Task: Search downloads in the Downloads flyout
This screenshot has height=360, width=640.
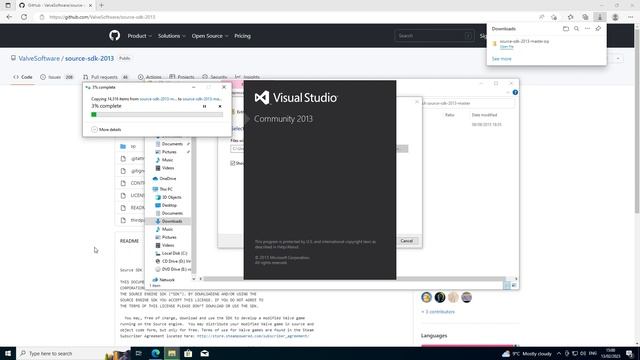Action: (576, 29)
